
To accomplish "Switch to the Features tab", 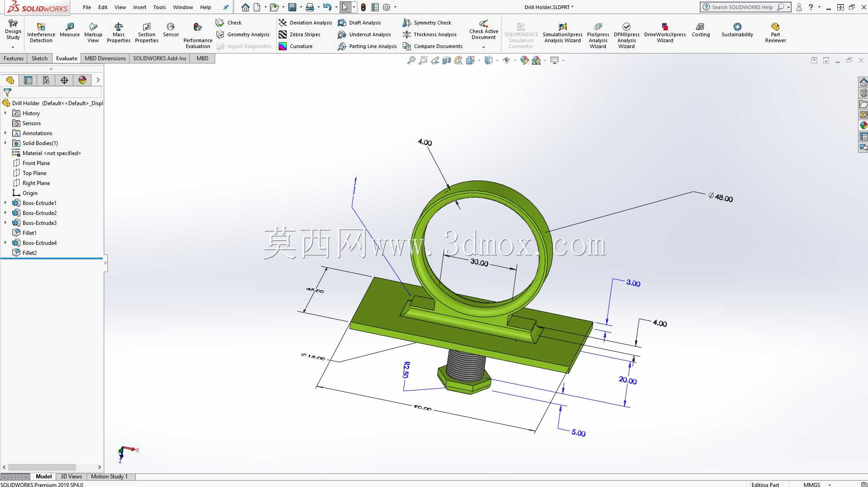I will tap(14, 58).
